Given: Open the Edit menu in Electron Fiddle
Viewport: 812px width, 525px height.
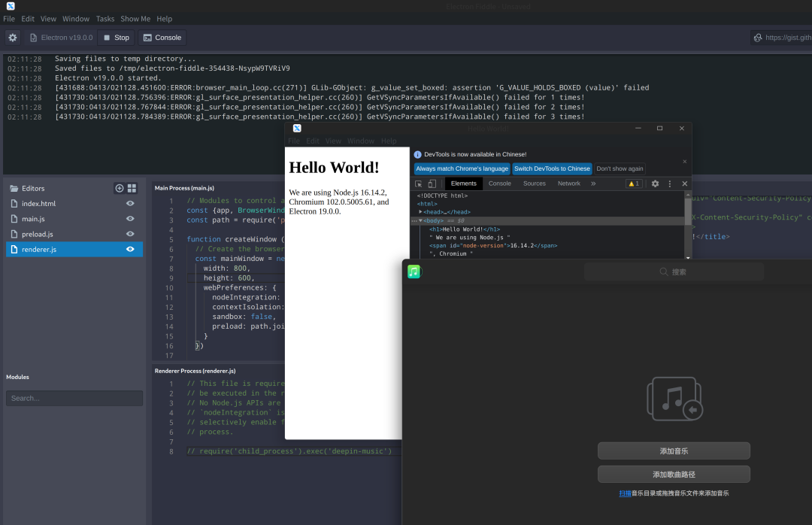Looking at the screenshot, I should [28, 19].
